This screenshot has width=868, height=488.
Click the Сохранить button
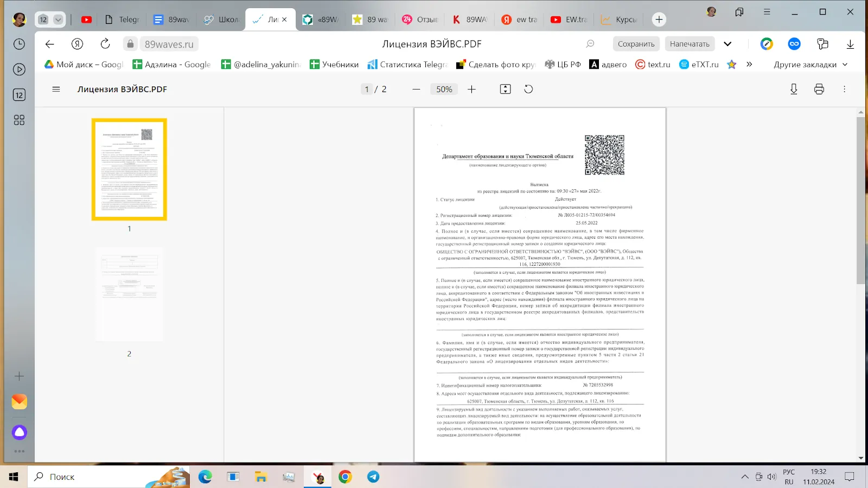pyautogui.click(x=636, y=44)
